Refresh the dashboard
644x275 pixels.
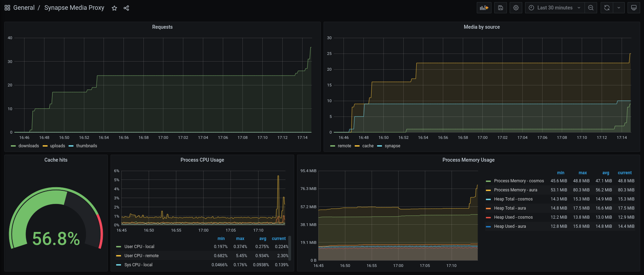607,8
